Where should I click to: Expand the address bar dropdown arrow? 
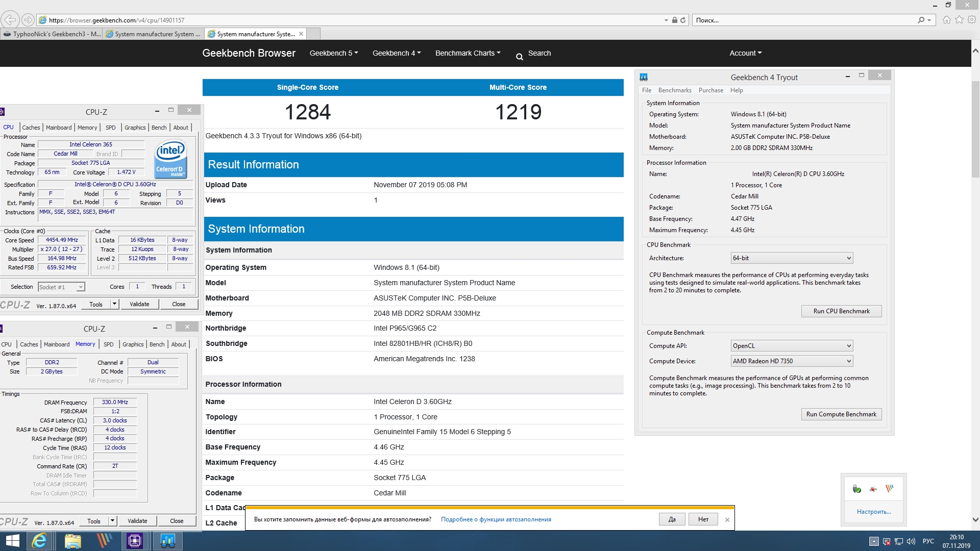pyautogui.click(x=666, y=20)
